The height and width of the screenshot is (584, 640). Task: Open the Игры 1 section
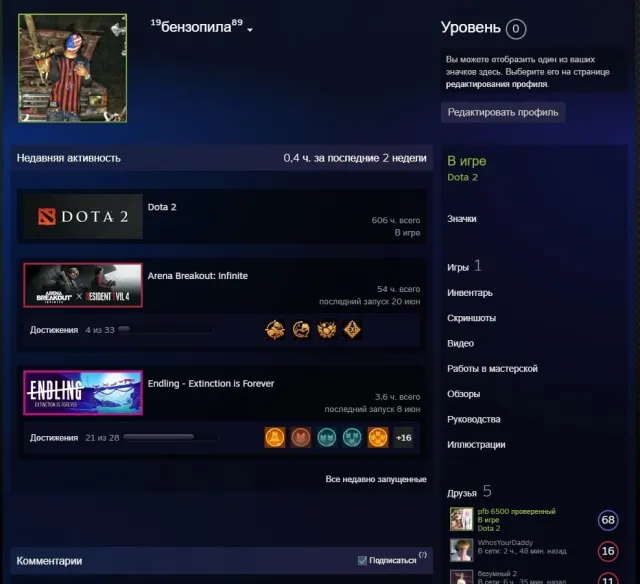pos(464,267)
